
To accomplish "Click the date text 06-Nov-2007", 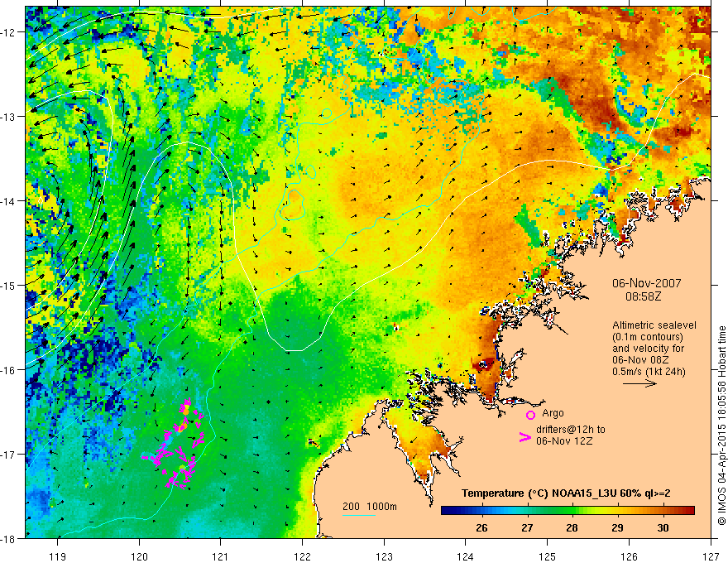I will [x=646, y=283].
